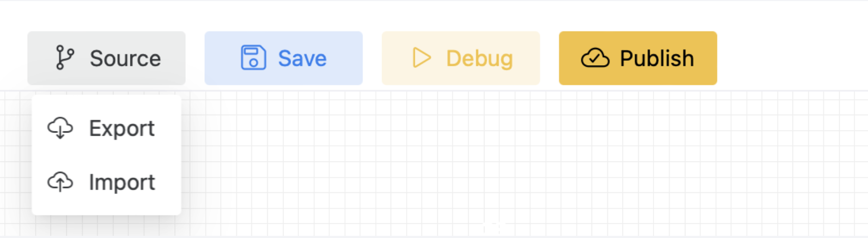Viewport: 868px width, 238px height.
Task: Publish the workflow
Action: pyautogui.click(x=638, y=58)
